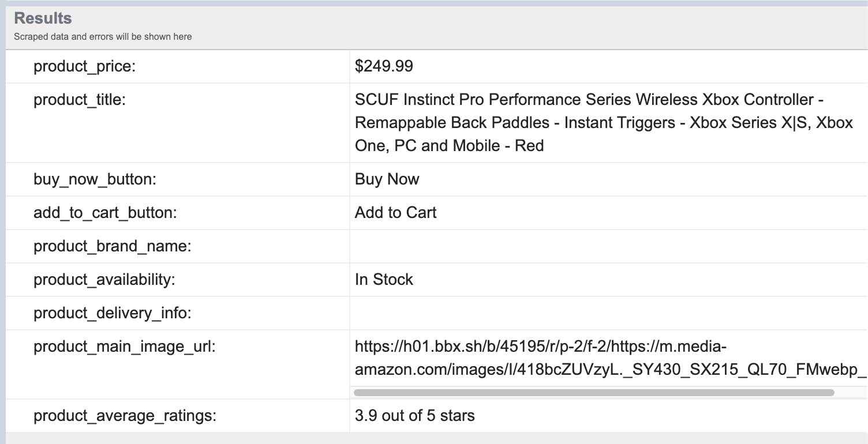
Task: Click the empty product_delivery_info value cell
Action: point(608,313)
